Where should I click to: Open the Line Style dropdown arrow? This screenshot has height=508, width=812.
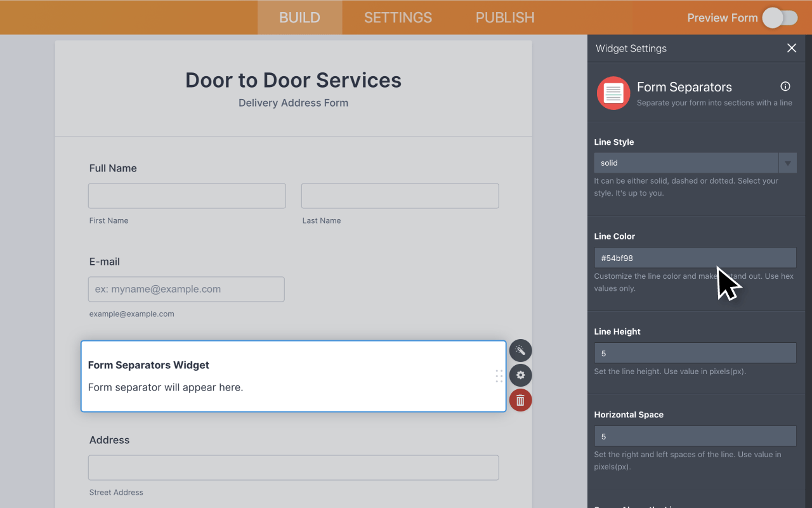click(x=787, y=163)
